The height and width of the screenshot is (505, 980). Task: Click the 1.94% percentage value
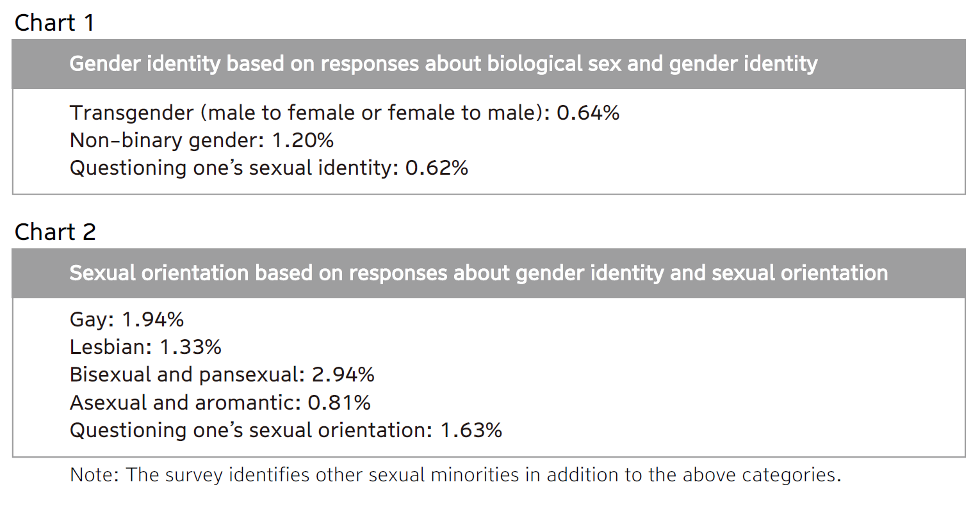[x=152, y=319]
